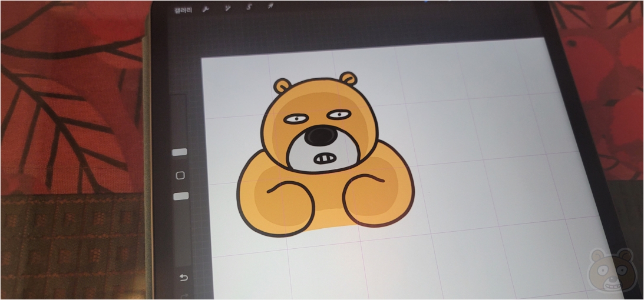Image resolution: width=644 pixels, height=300 pixels.
Task: Undo the last stroke with undo arrow
Action: tap(183, 278)
